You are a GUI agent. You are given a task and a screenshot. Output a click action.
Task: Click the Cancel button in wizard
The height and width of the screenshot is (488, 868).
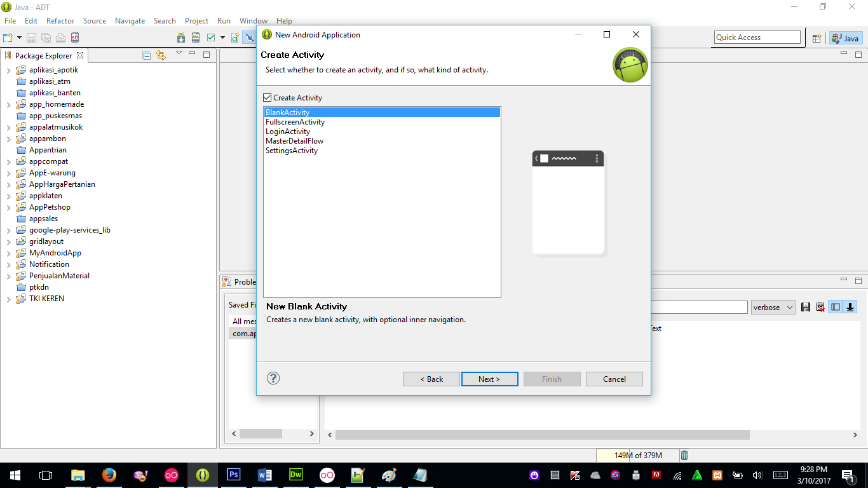[614, 379]
